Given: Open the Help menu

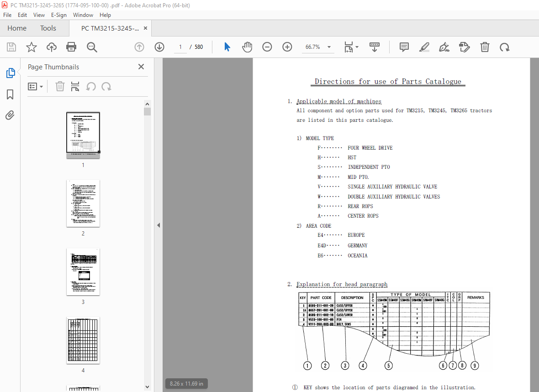Looking at the screenshot, I should pyautogui.click(x=105, y=15).
